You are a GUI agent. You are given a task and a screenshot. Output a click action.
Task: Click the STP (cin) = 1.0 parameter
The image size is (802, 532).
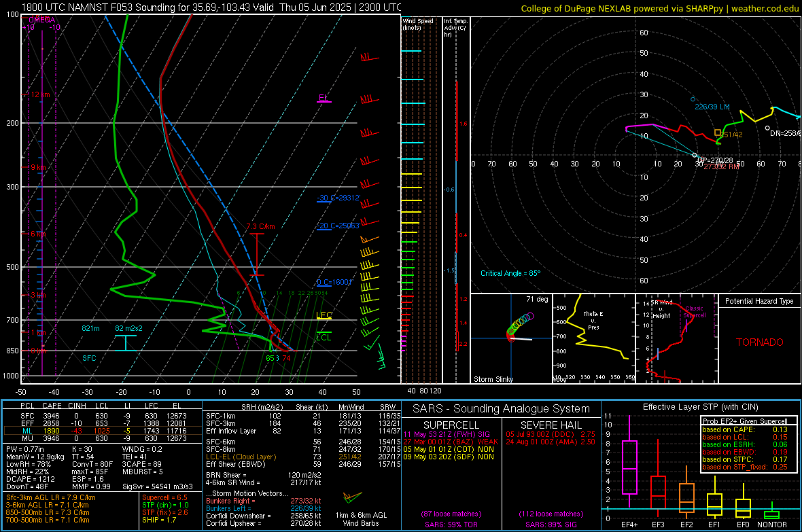click(165, 505)
